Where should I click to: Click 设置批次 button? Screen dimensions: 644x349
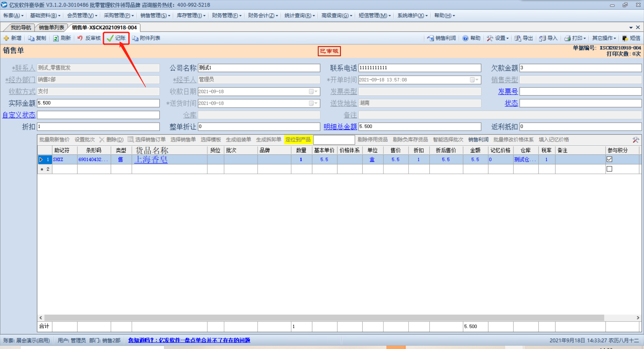coord(85,140)
